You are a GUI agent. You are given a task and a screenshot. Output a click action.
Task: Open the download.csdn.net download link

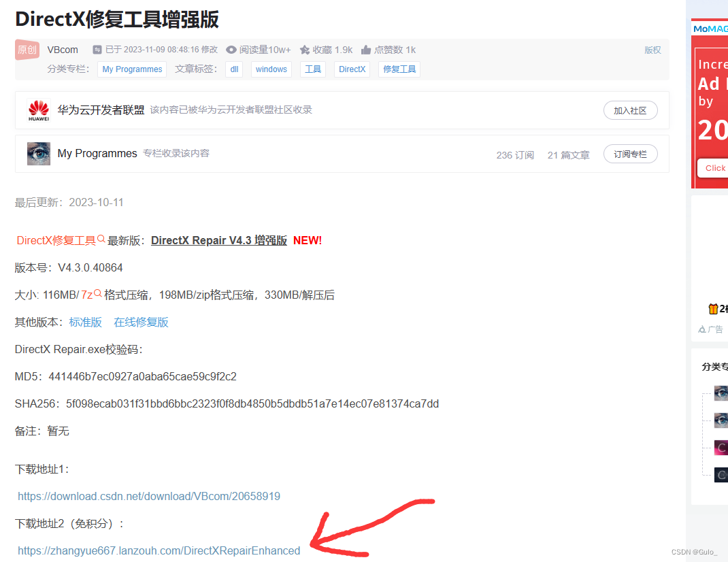pos(149,496)
